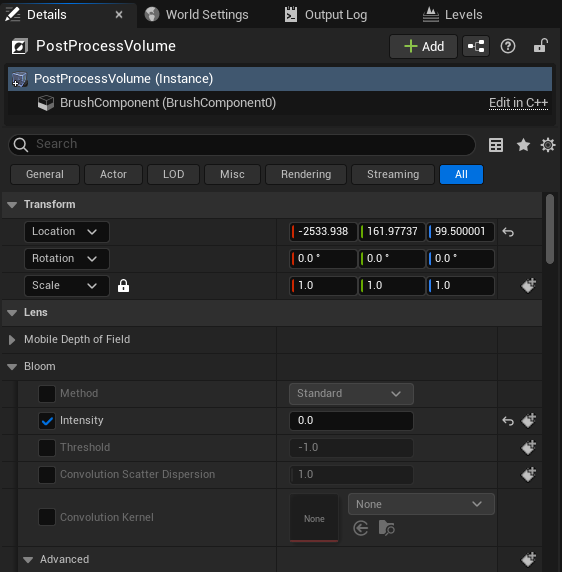The image size is (562, 572).
Task: Click the Blueprint/Add Script hierarchy icon
Action: point(476,46)
